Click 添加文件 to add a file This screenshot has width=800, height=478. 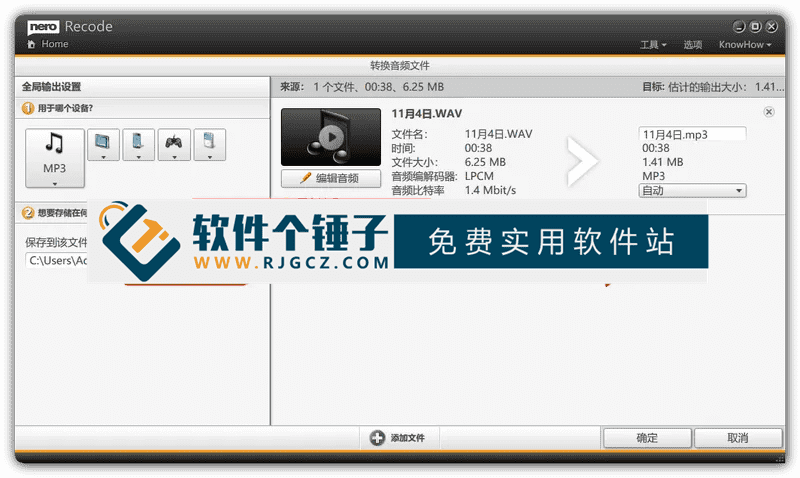pos(398,438)
